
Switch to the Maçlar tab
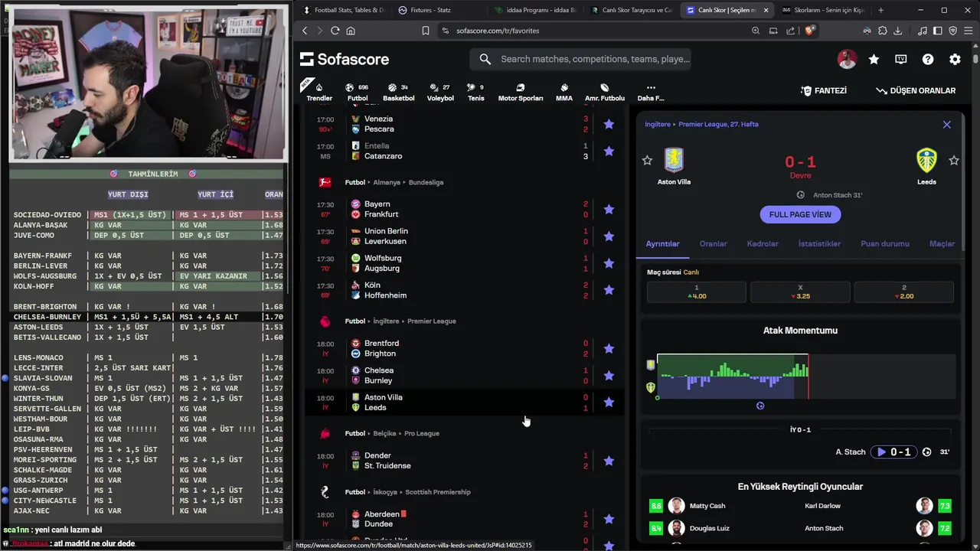point(942,243)
